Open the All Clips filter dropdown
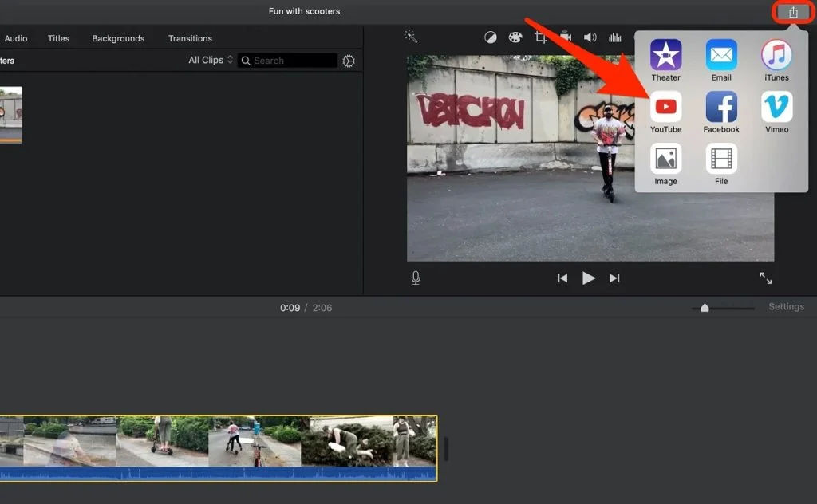Image resolution: width=817 pixels, height=504 pixels. tap(211, 61)
